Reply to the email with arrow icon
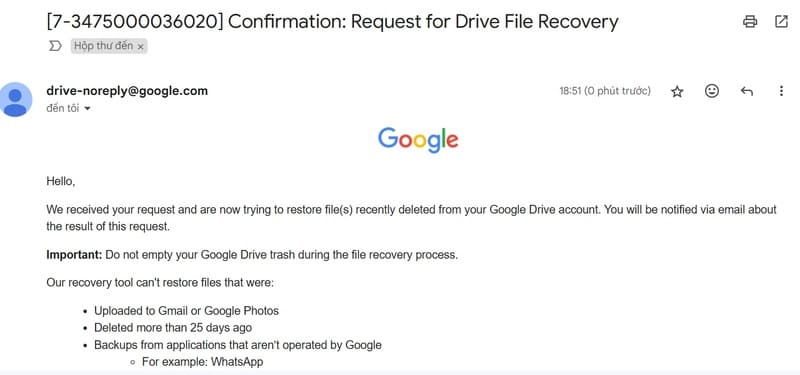Viewport: 800px width, 375px height. click(746, 91)
